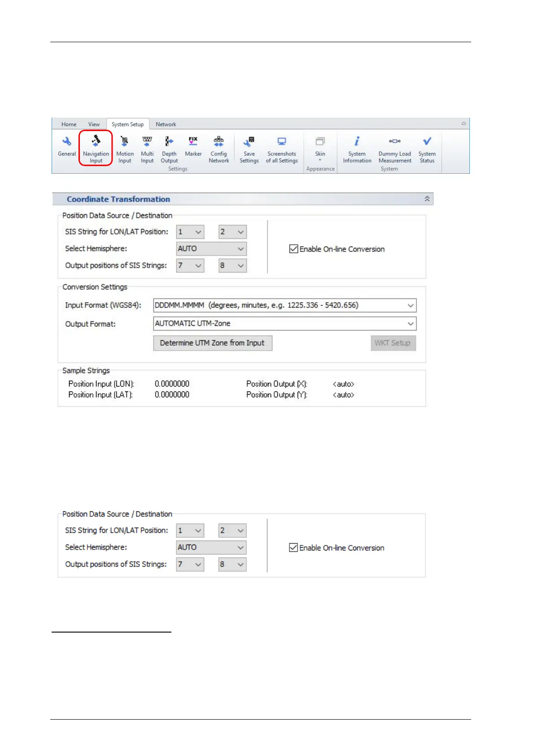Open Select Hemisphere dropdown in Coordinate Transformation panel
Viewport: 534px width, 756px height.
(x=211, y=249)
